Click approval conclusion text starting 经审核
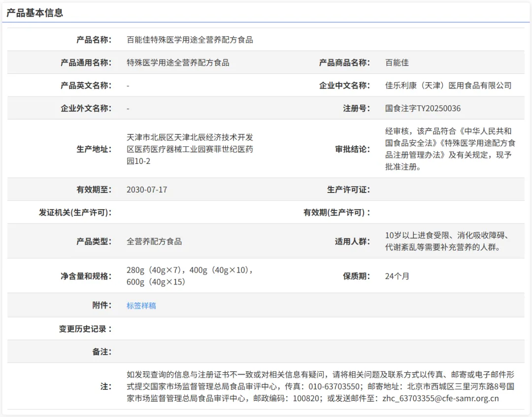This screenshot has height=417, width=532. (450, 149)
